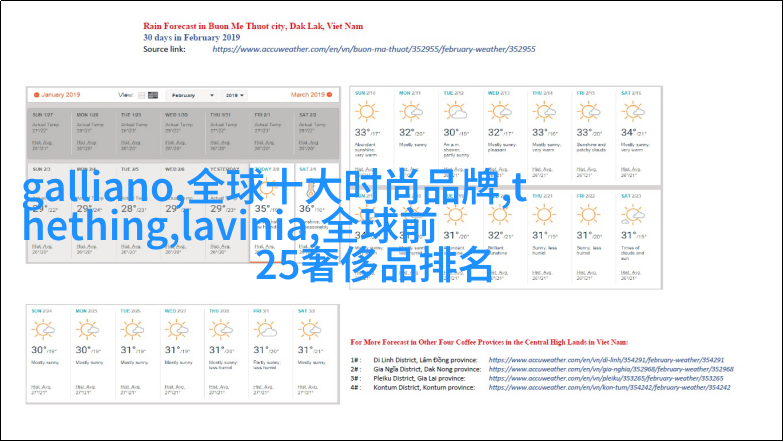Click the 33° high temperature for SUN 2/10

tap(362, 132)
